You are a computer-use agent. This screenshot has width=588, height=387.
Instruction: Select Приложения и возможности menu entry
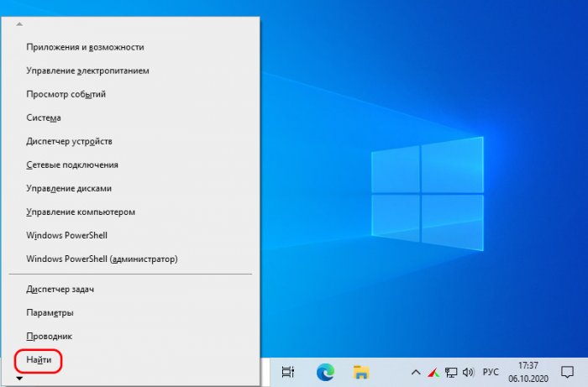coord(130,47)
